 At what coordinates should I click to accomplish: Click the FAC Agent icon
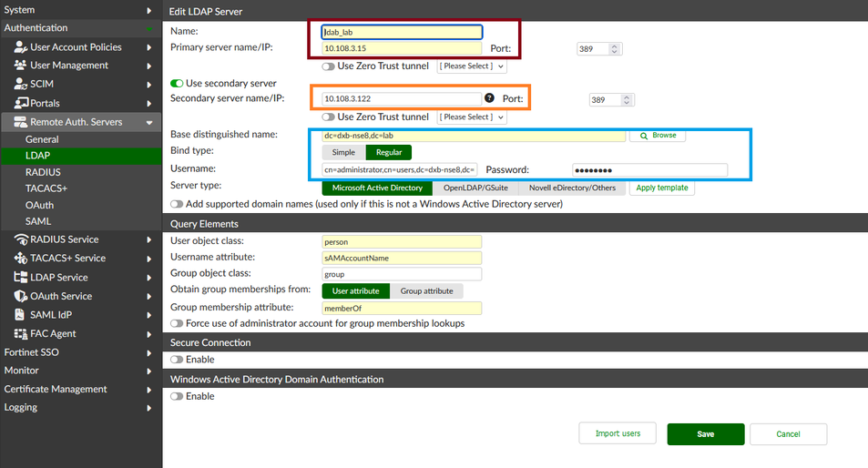pos(20,333)
